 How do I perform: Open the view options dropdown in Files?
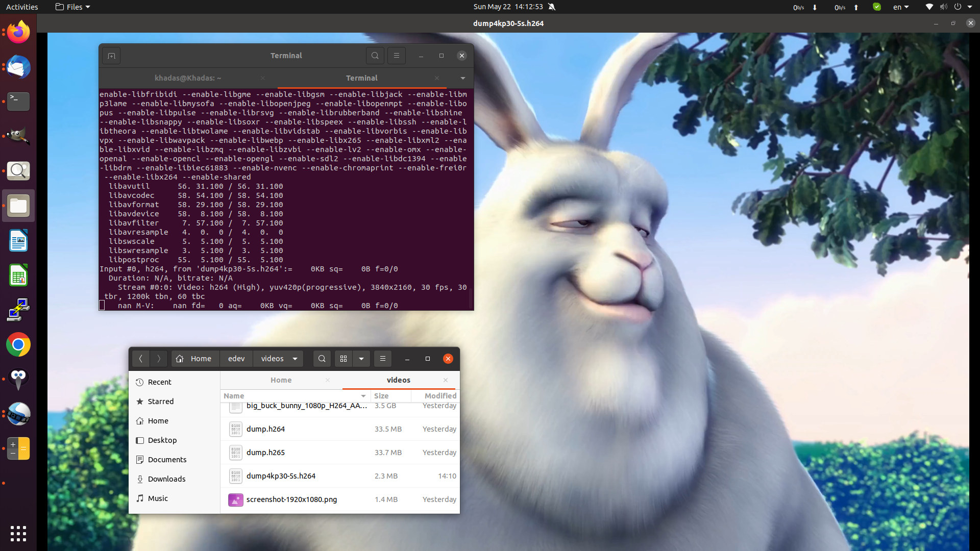[x=361, y=359]
